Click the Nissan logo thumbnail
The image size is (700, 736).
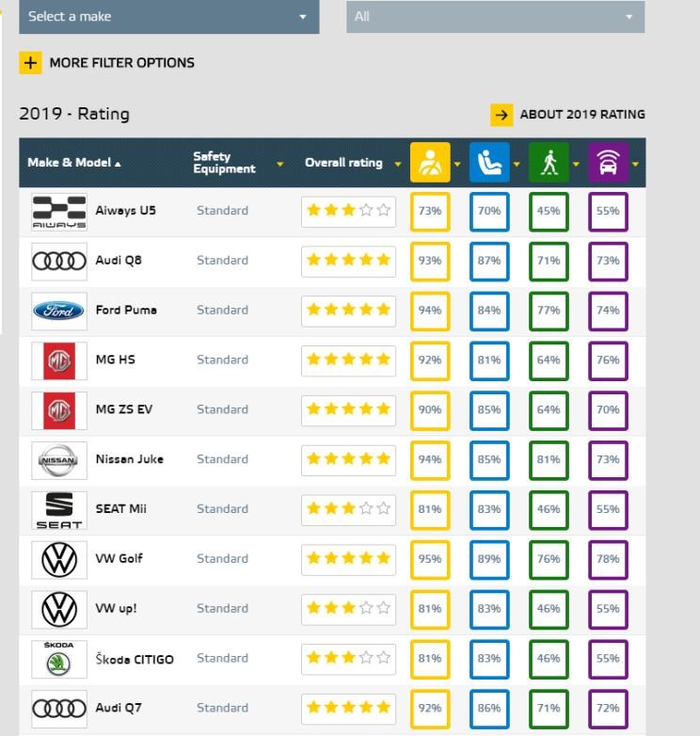[x=59, y=460]
